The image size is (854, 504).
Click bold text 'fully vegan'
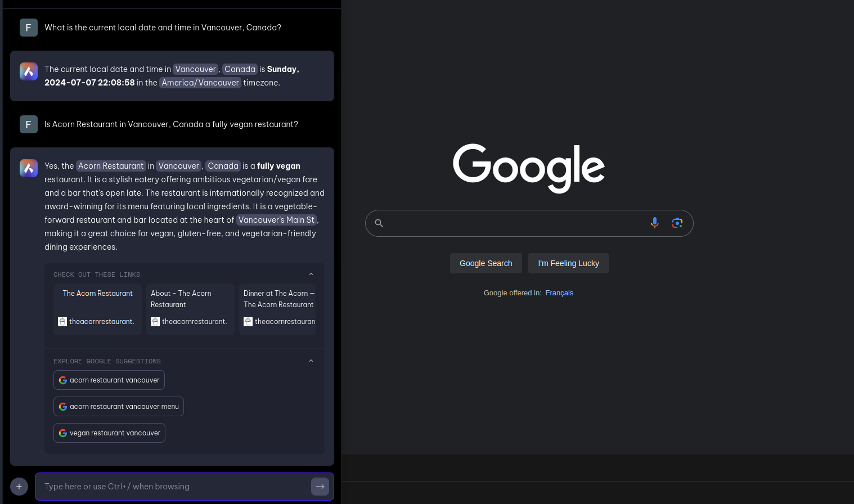[x=278, y=166]
